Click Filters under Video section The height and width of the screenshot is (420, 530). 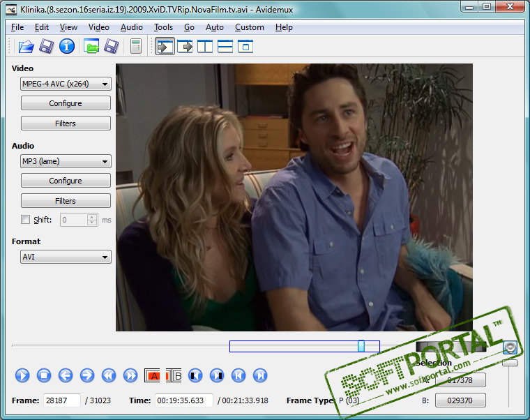[x=66, y=123]
